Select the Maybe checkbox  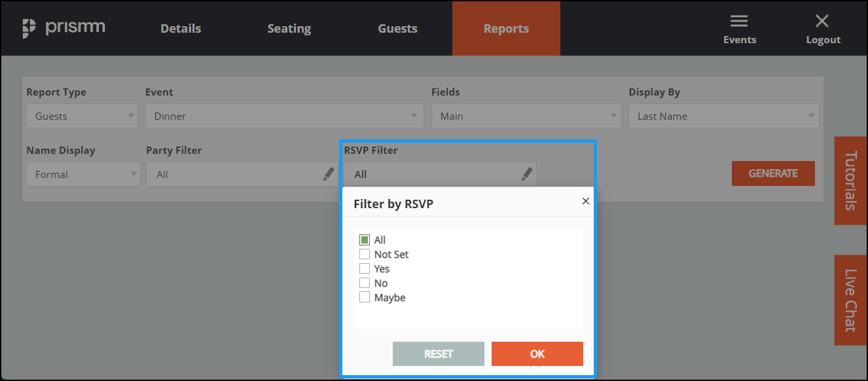365,297
